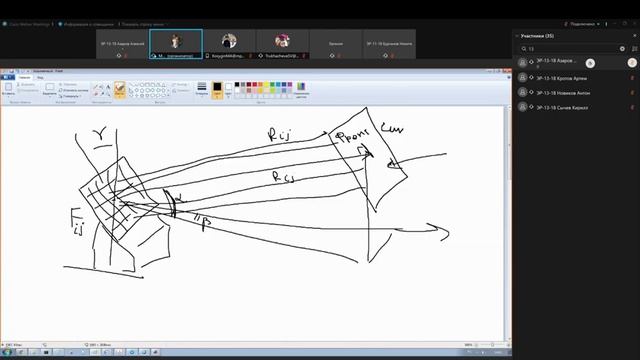640x360 pixels.
Task: Click the avatar icon of Кропов Артем row
Action: coord(522,78)
